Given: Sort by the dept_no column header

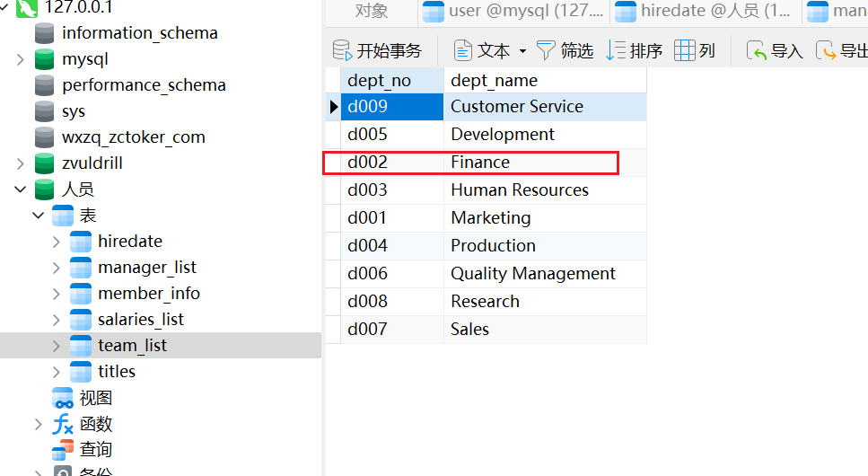Looking at the screenshot, I should [392, 80].
